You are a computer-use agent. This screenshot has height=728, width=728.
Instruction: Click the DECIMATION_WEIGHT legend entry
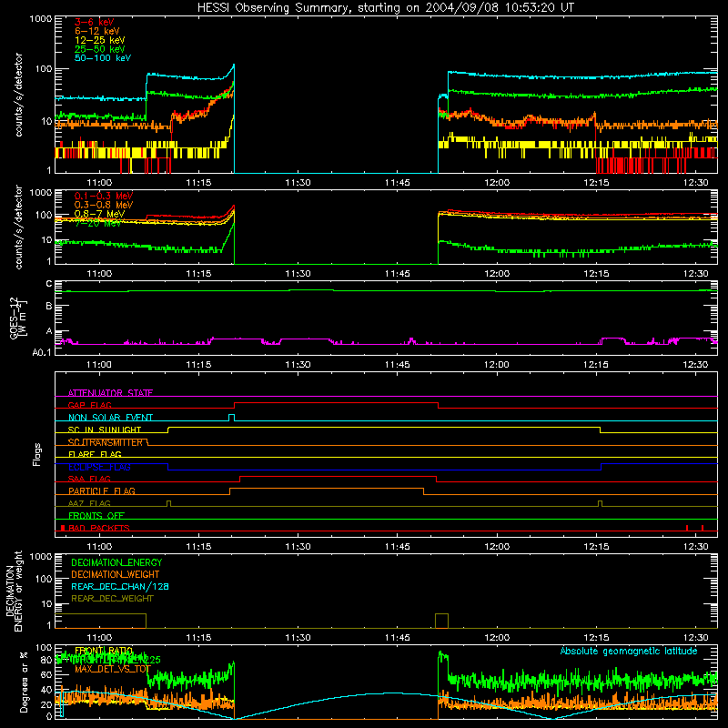click(116, 574)
